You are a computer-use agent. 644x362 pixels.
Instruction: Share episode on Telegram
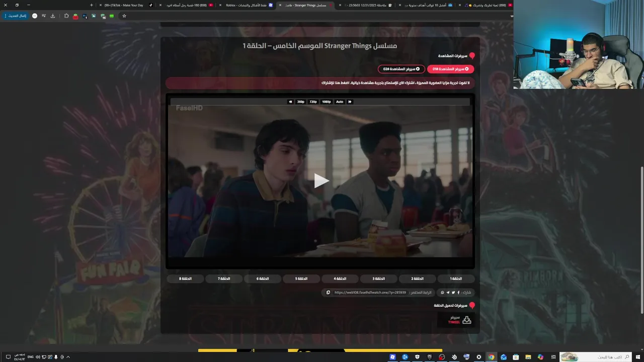(448, 292)
